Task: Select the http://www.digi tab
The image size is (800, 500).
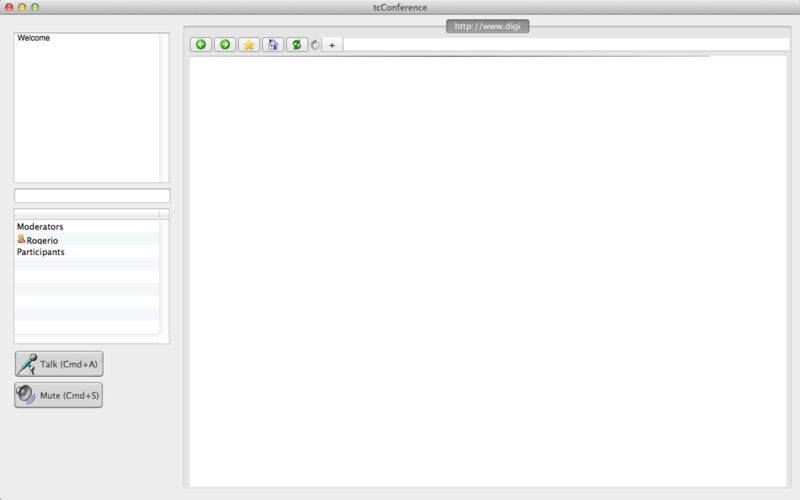Action: pos(487,26)
